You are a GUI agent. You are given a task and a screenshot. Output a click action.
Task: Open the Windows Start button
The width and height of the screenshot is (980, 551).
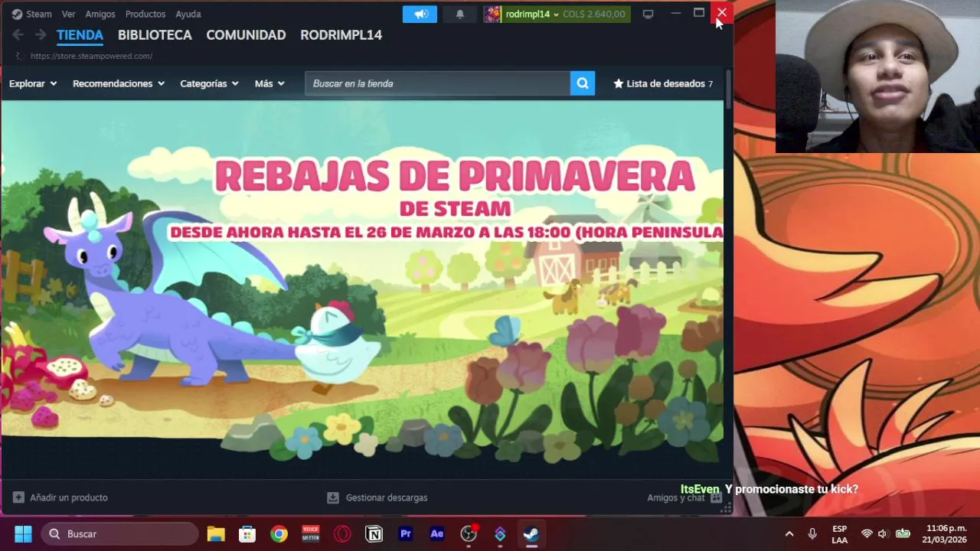point(23,533)
